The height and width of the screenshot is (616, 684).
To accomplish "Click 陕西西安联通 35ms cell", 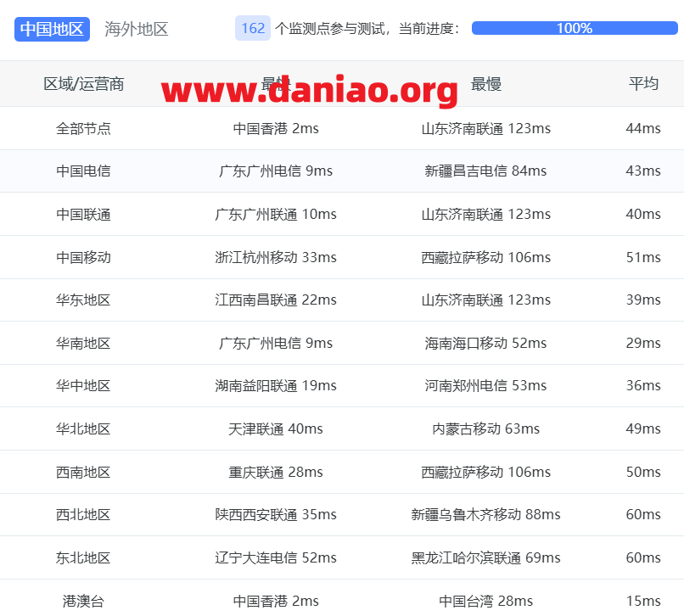I will [276, 515].
